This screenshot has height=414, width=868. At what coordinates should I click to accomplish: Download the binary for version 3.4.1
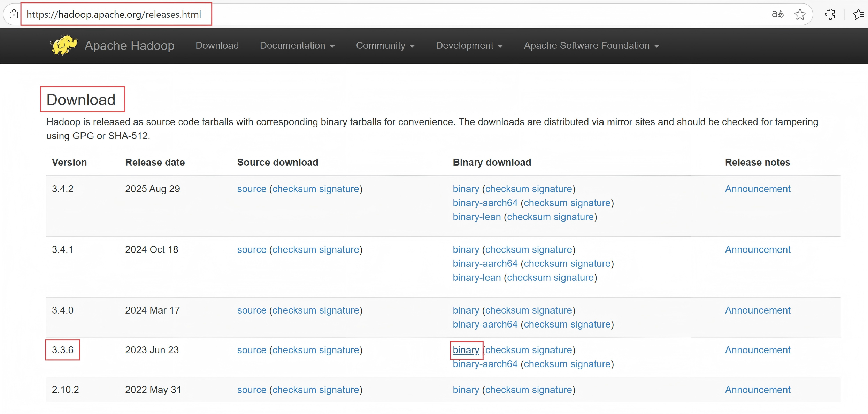[x=466, y=249]
